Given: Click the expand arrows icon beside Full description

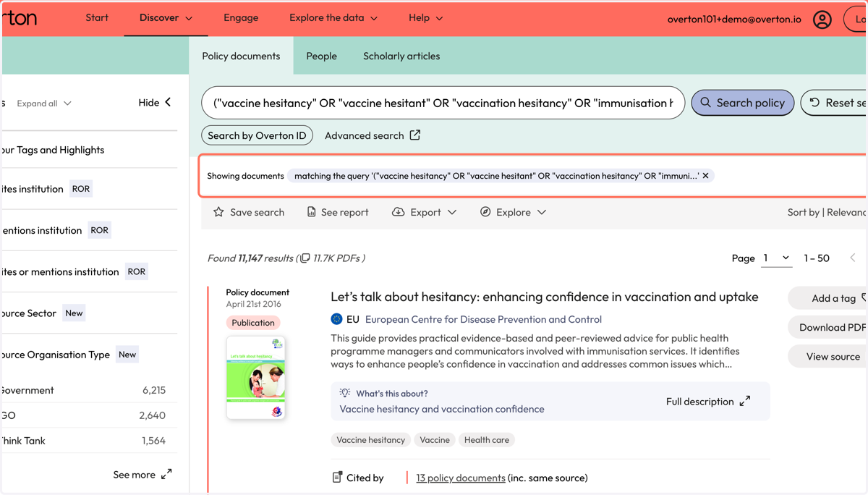Looking at the screenshot, I should point(745,401).
